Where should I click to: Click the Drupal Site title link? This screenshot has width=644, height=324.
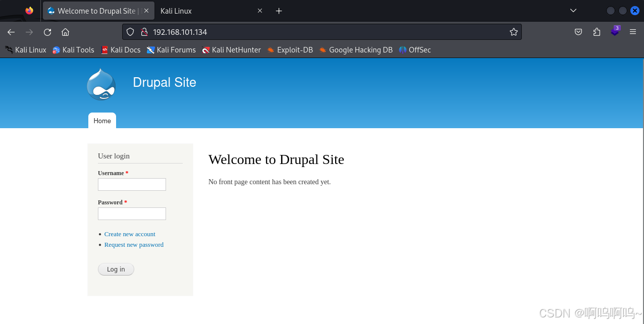pyautogui.click(x=165, y=82)
